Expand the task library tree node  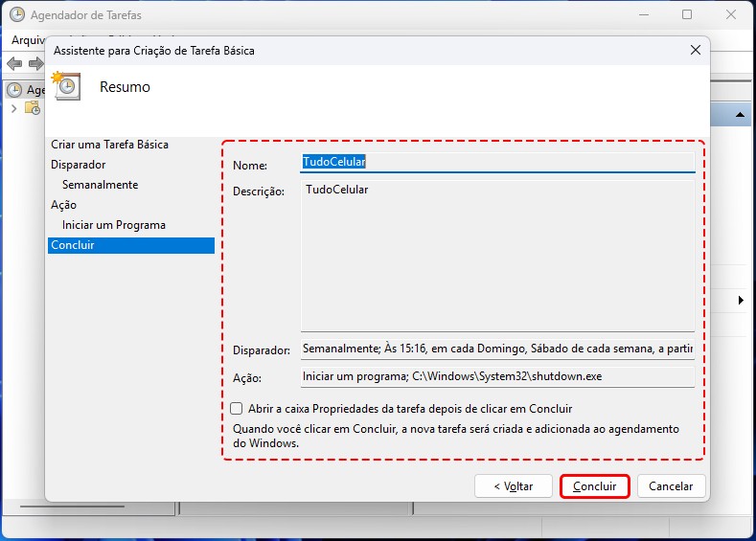click(13, 108)
